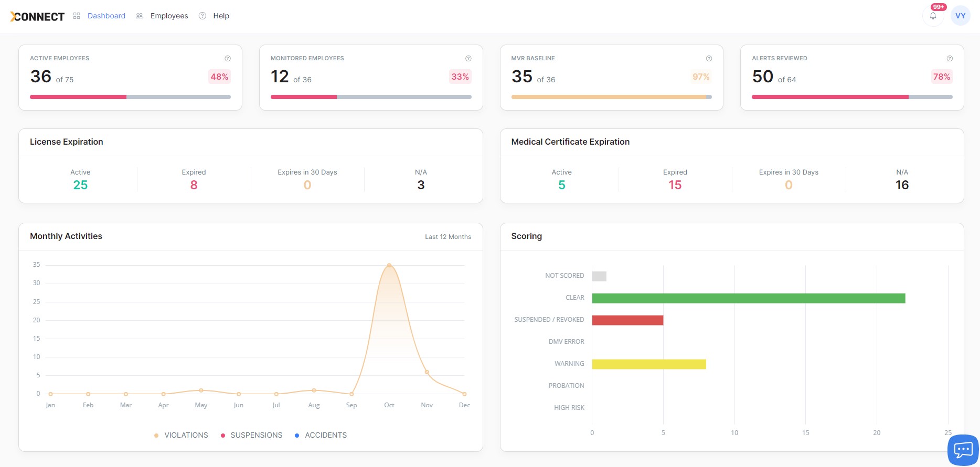Viewport: 980px width, 467px height.
Task: Click MVR Baseline info icon
Action: click(709, 58)
